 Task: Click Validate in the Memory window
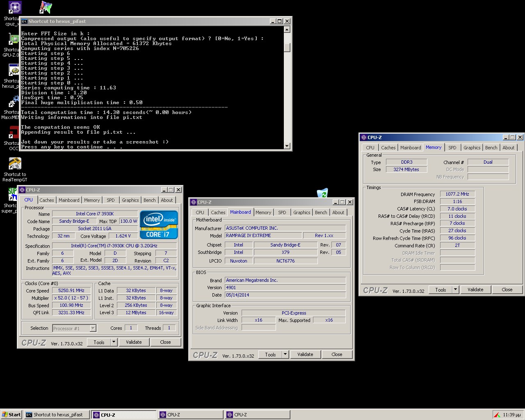click(x=475, y=290)
